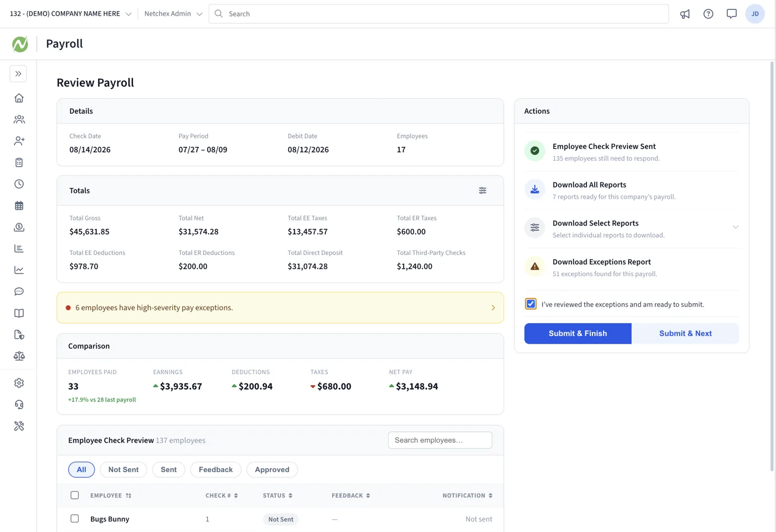
Task: Uncheck the reviewed exceptions checkbox
Action: pyautogui.click(x=531, y=304)
